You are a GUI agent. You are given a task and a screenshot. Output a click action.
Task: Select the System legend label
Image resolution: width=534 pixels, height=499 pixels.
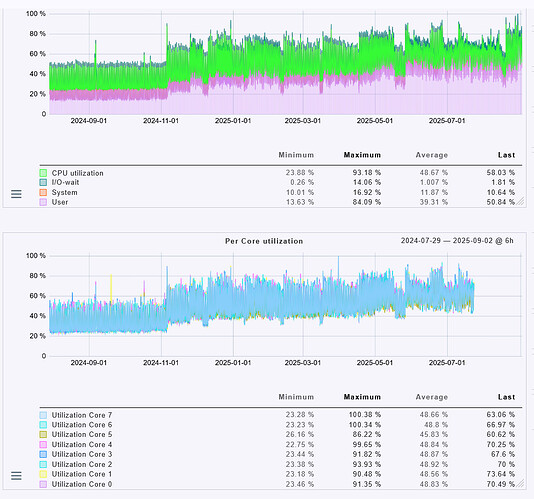pos(64,192)
